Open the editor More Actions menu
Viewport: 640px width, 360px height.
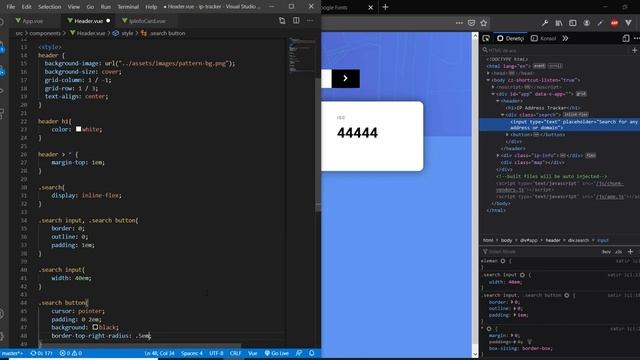point(310,20)
